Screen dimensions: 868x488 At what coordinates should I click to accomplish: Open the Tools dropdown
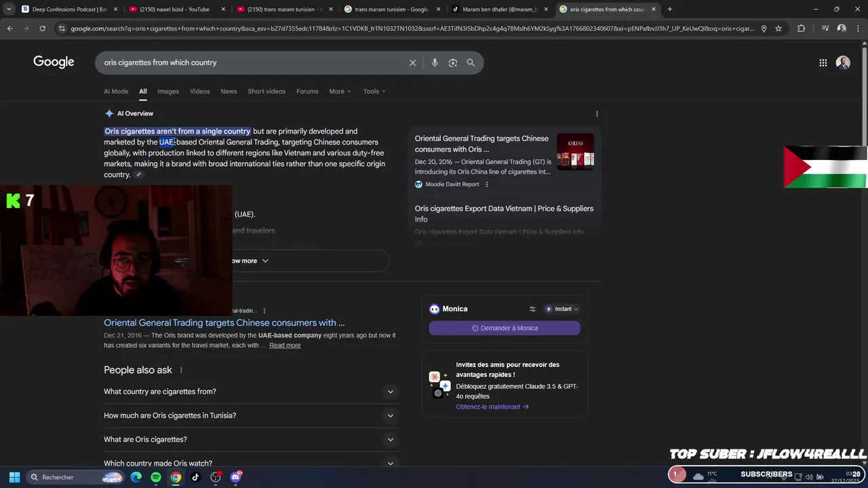click(x=374, y=91)
